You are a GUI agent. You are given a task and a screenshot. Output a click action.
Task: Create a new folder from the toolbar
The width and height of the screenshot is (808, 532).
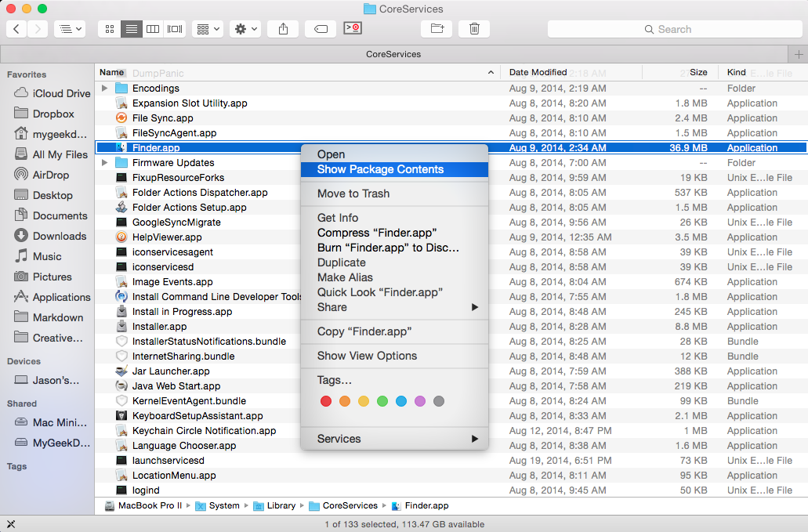(437, 29)
